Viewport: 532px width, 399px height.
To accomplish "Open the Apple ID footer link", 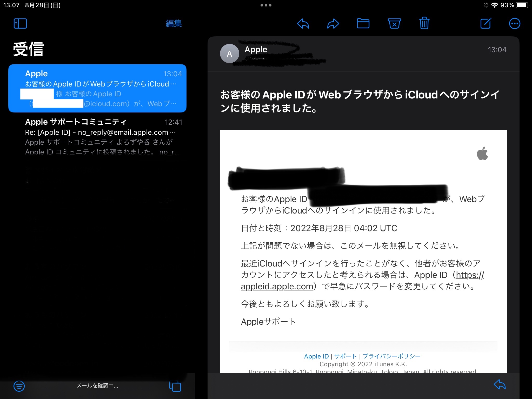I will tap(316, 356).
